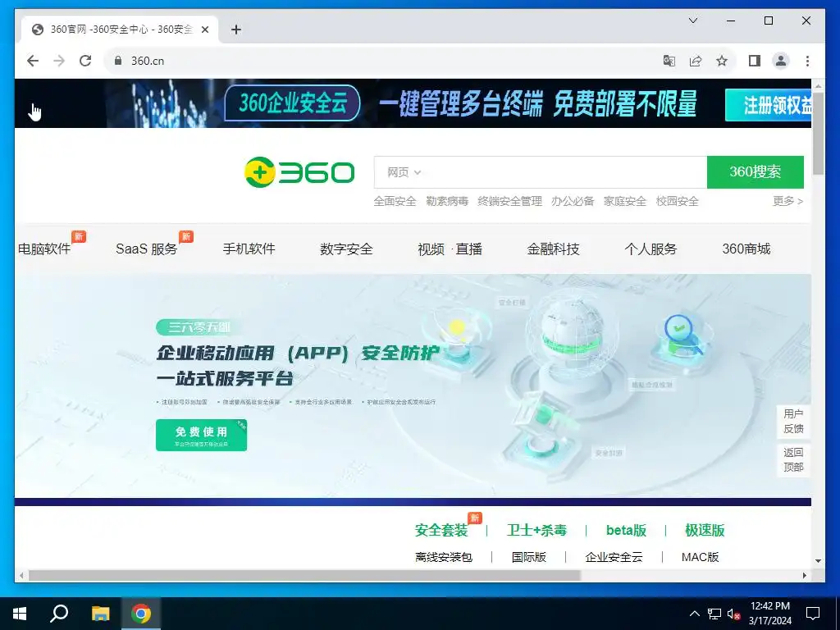Show more topics via 更多 link
840x630 pixels.
[x=788, y=201]
